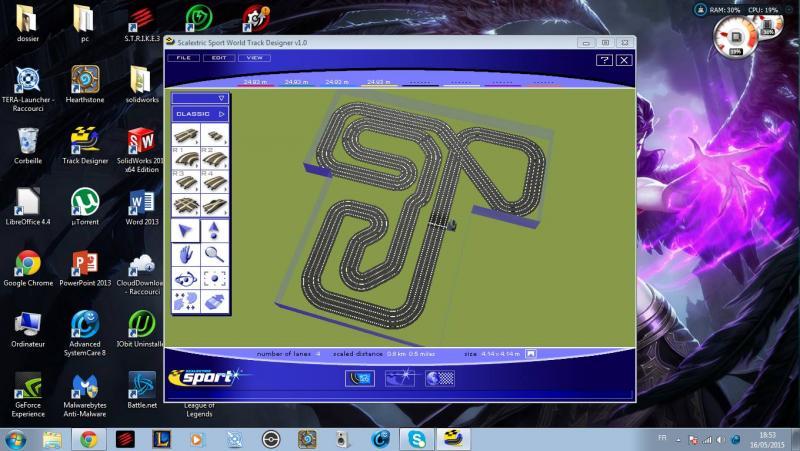
Task: Choose the R1 curve track piece
Action: tap(186, 159)
